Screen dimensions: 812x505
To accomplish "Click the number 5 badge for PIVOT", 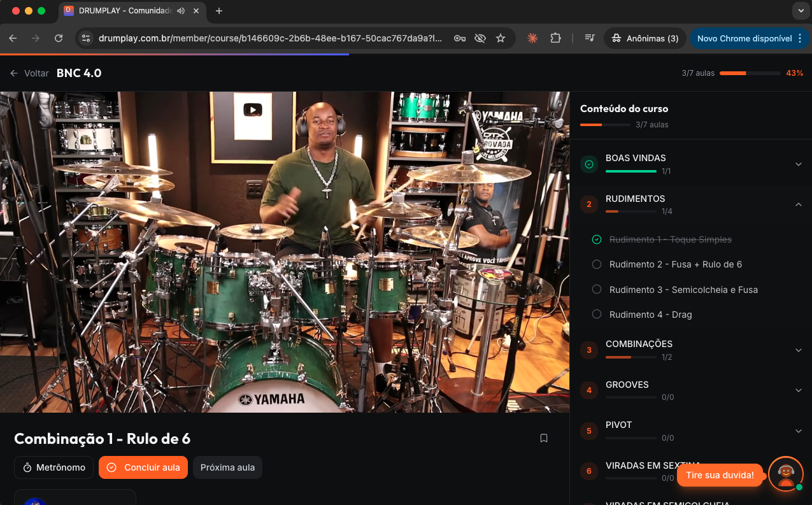I will (x=589, y=431).
